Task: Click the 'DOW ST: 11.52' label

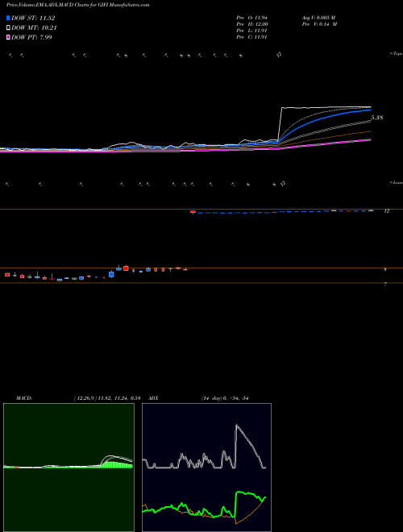Action: click(x=33, y=18)
